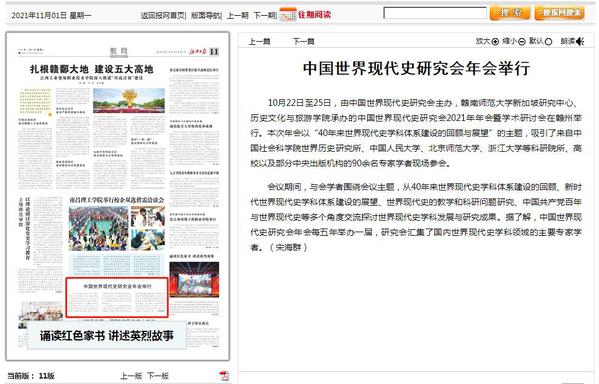Viewport: 599px width, 384px height.
Task: Click the 放大 text label
Action: 483,41
